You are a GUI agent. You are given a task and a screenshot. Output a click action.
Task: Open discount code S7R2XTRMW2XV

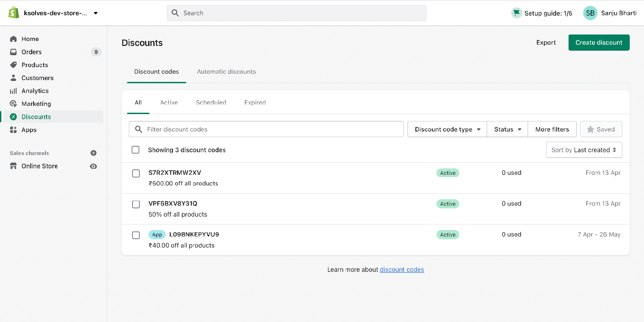[x=175, y=173]
